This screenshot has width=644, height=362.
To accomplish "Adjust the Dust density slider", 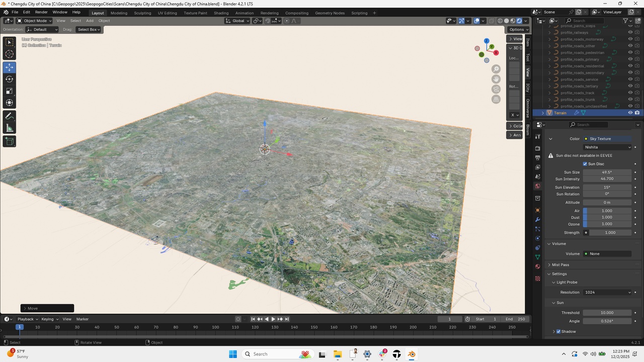I will click(x=607, y=217).
